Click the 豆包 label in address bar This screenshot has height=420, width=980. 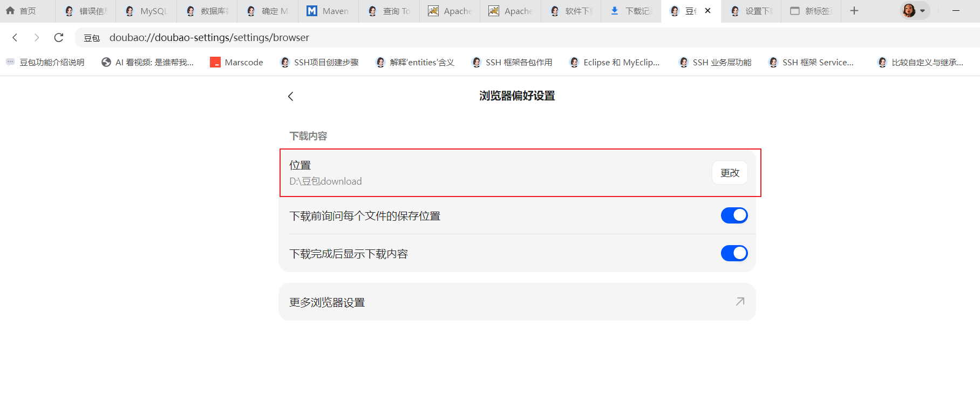[x=92, y=38]
